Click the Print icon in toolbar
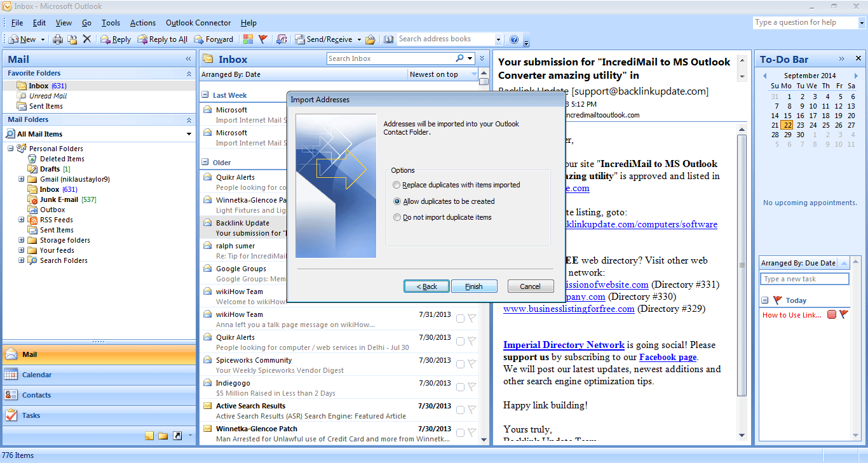The image size is (868, 463). click(x=58, y=39)
